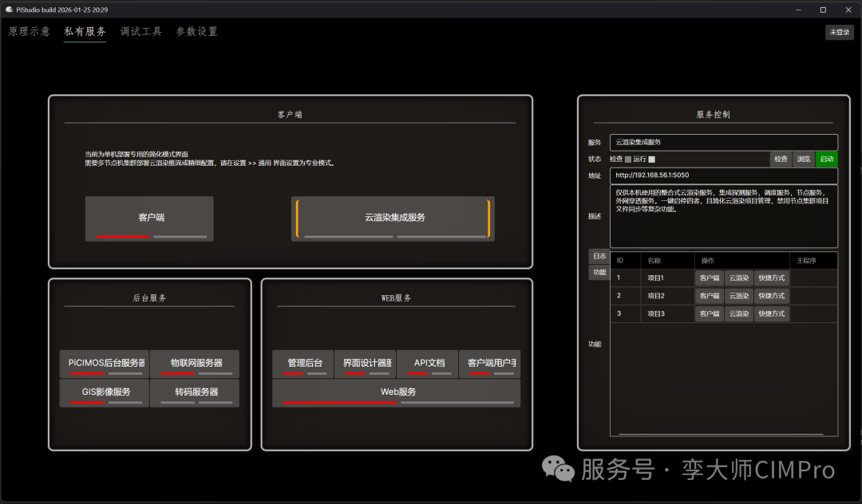Open the 原理示意 tab
The image size is (862, 504).
click(x=30, y=32)
